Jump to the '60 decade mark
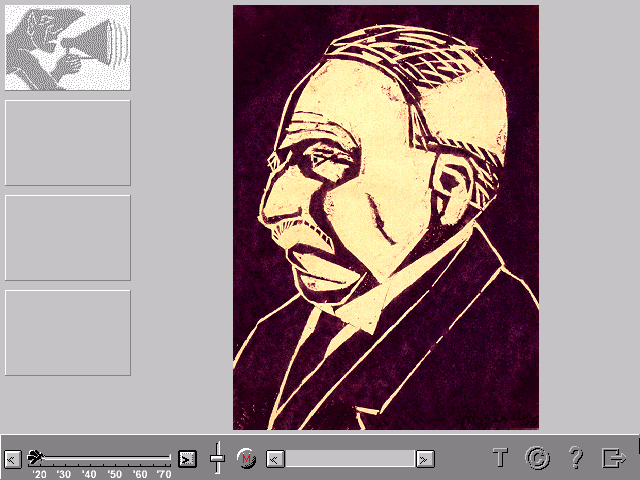The width and height of the screenshot is (640, 480). click(140, 474)
